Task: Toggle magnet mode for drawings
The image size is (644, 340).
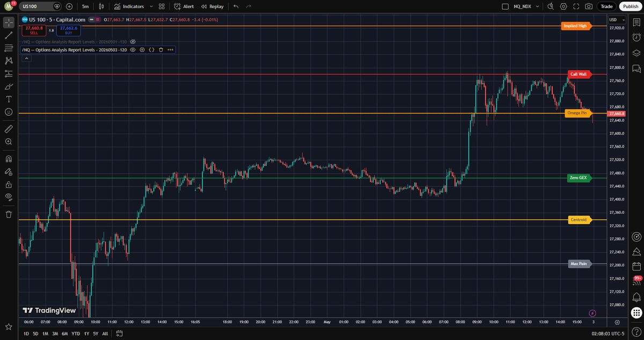Action: [9, 159]
